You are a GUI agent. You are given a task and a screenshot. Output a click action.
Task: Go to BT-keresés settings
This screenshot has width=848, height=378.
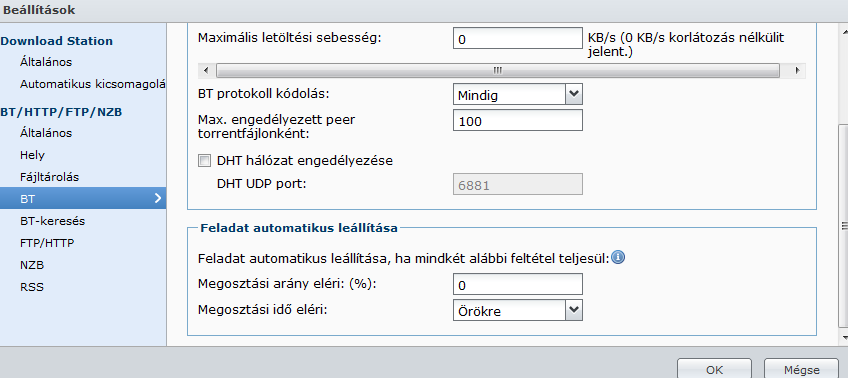pyautogui.click(x=52, y=221)
